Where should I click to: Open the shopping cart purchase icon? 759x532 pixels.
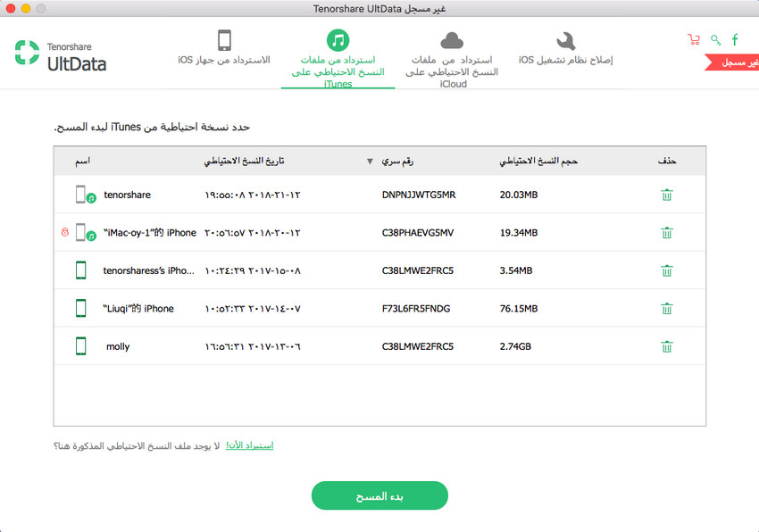click(694, 39)
